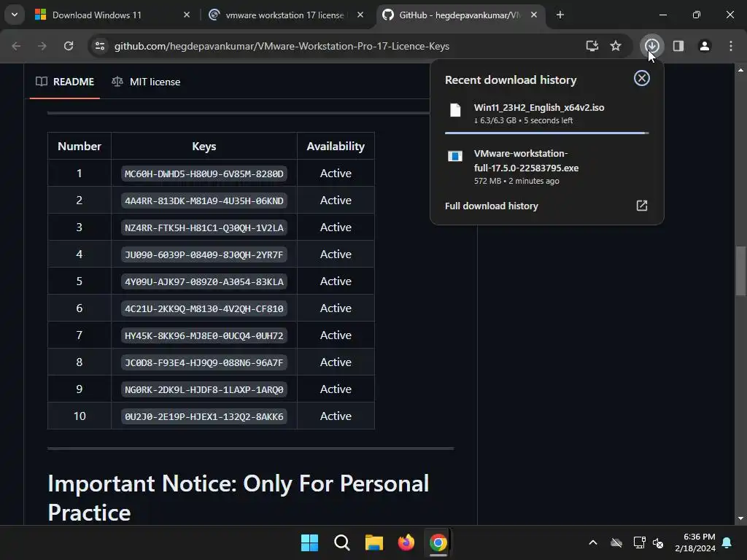Viewport: 747px width, 560px height.
Task: Open the Chrome profile avatar icon
Action: point(704,46)
